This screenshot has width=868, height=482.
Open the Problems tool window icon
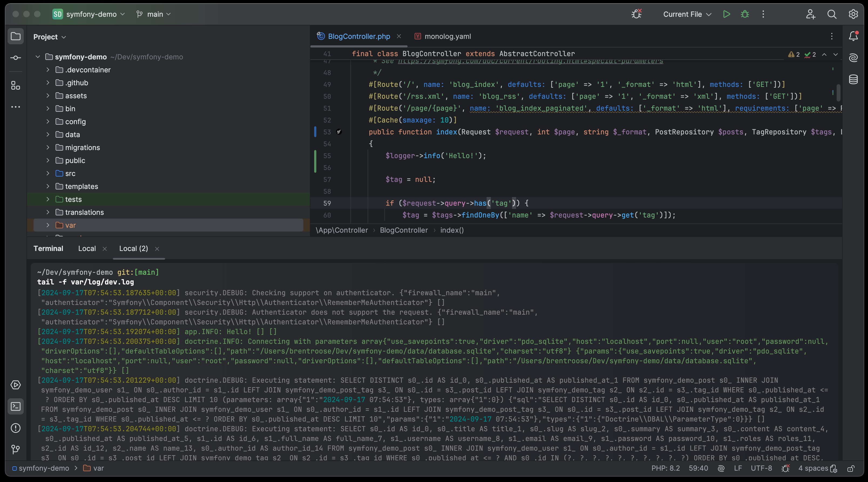pos(15,428)
